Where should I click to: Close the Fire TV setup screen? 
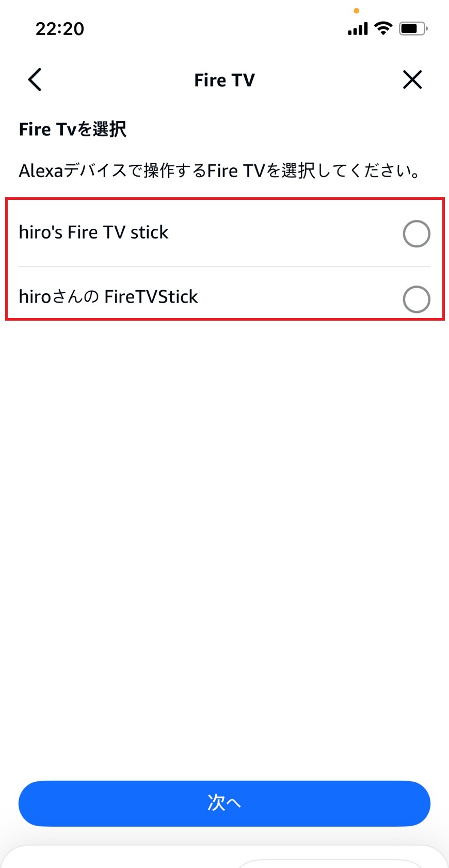click(412, 80)
